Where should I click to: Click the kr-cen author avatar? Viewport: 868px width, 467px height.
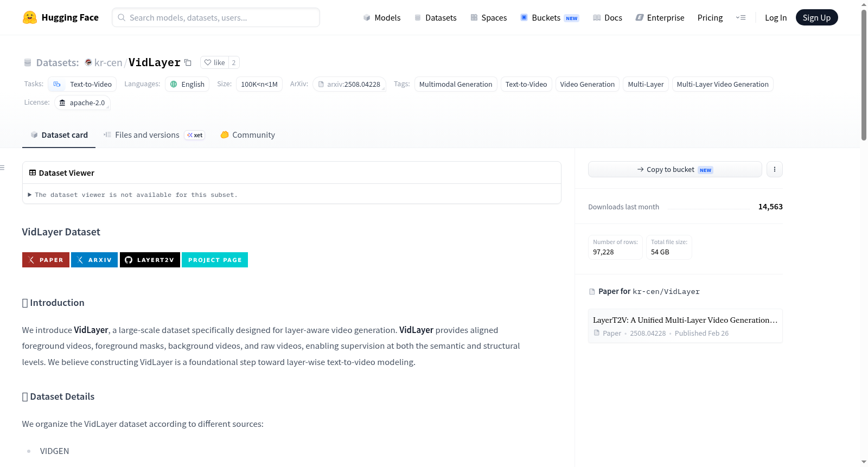pyautogui.click(x=88, y=62)
